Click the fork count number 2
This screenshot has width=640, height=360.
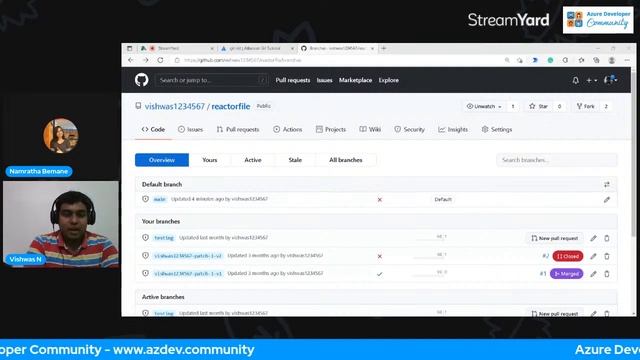[x=606, y=107]
